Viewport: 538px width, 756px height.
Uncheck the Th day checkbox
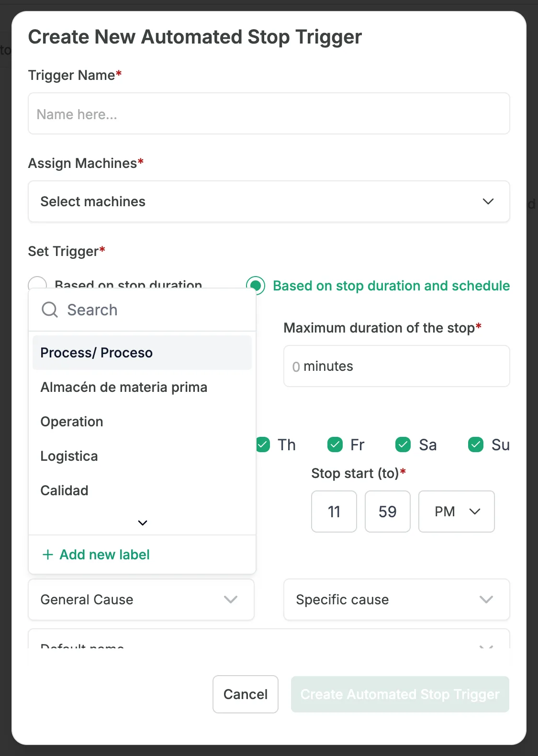click(x=263, y=445)
